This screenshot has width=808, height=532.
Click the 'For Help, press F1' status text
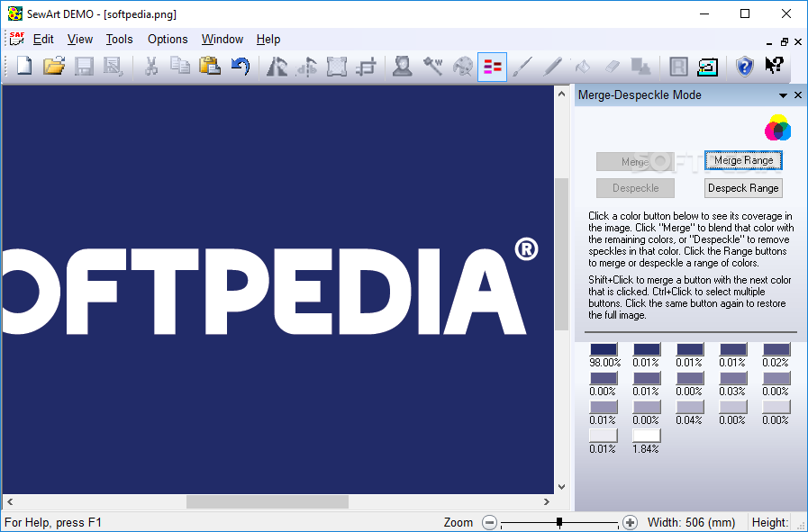click(x=53, y=523)
